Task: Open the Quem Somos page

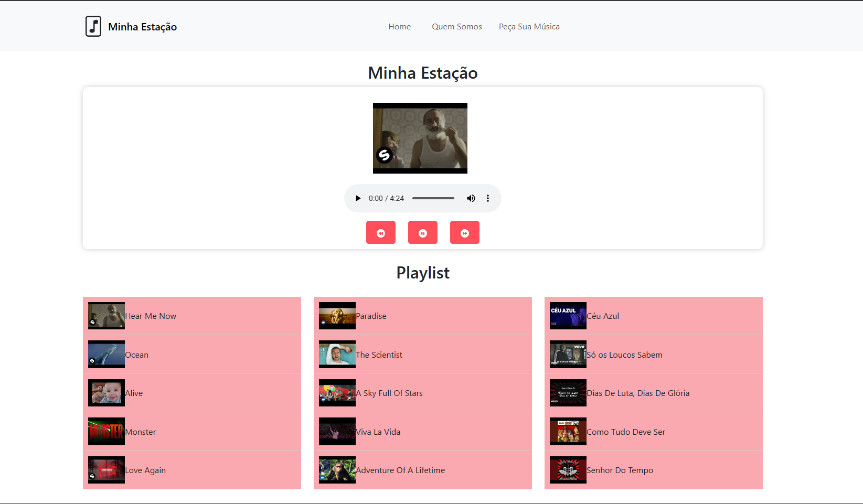Action: [x=456, y=27]
